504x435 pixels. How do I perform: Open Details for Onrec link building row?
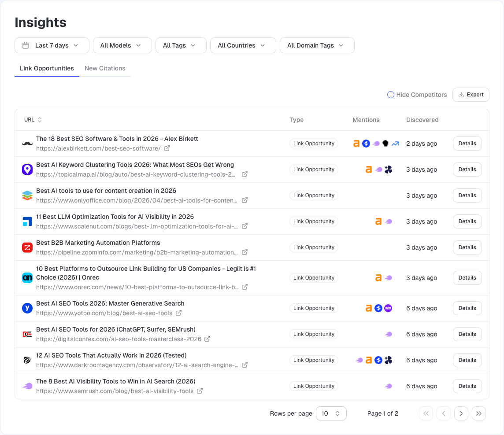coord(467,277)
